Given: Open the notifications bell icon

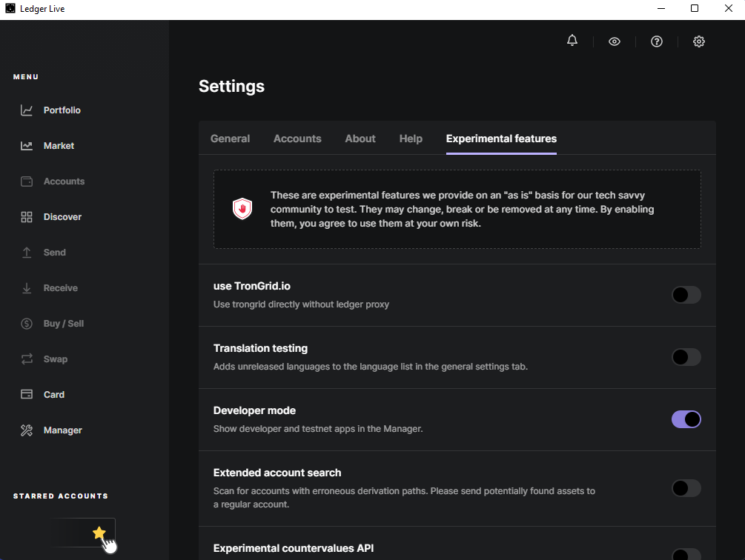Looking at the screenshot, I should pyautogui.click(x=572, y=41).
